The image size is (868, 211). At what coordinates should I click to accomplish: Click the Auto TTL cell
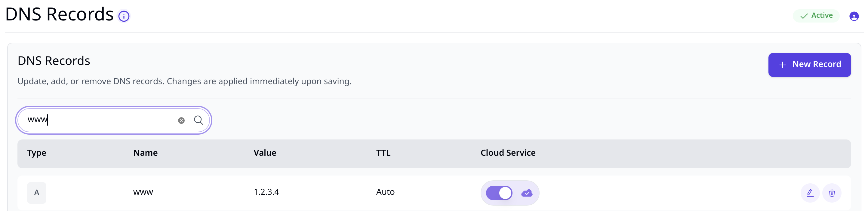385,192
